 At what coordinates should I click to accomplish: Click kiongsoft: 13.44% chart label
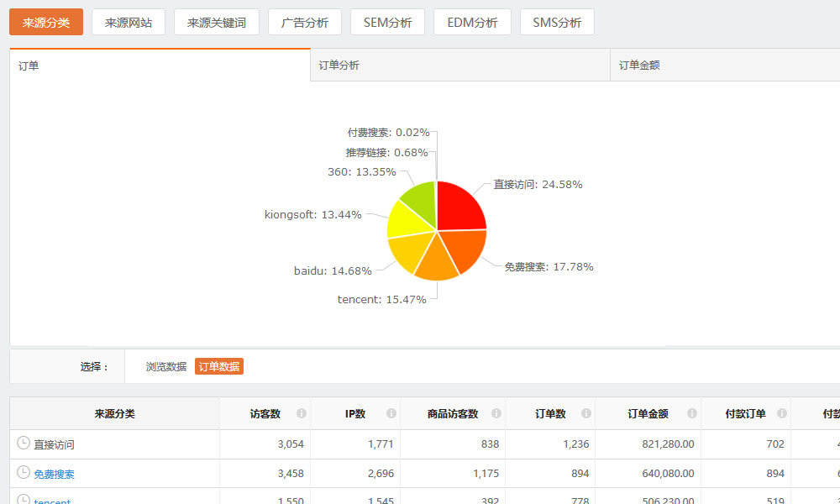(312, 215)
